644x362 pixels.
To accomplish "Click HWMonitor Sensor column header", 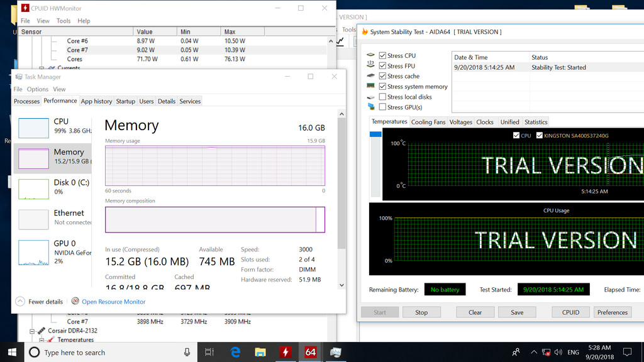I will pos(76,31).
